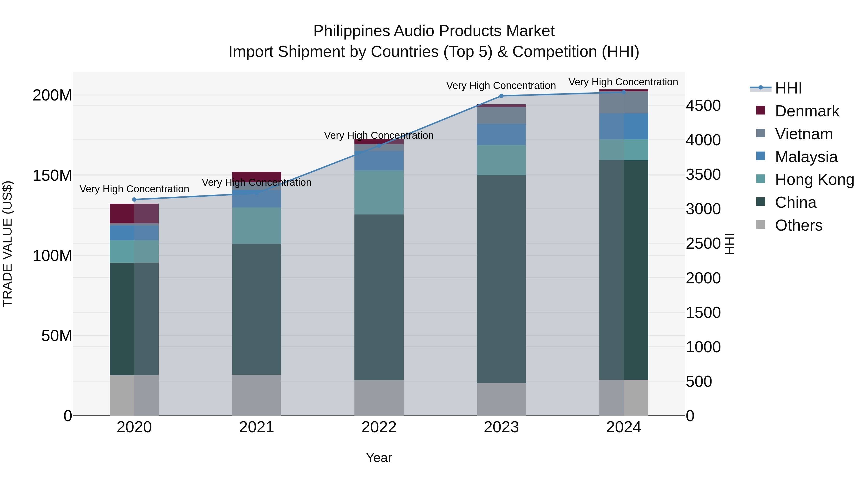
Task: Click the 2022 x-axis label
Action: coord(379,427)
